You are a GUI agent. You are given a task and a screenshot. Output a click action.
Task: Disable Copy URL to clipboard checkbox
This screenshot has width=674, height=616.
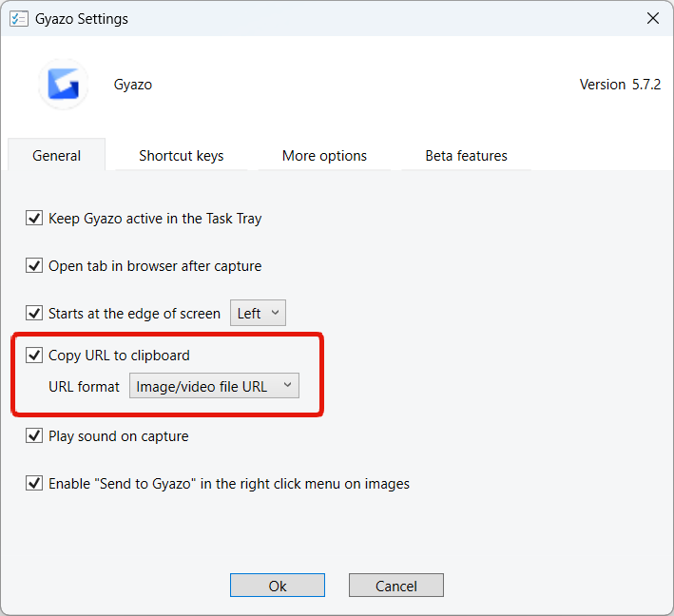click(x=34, y=356)
